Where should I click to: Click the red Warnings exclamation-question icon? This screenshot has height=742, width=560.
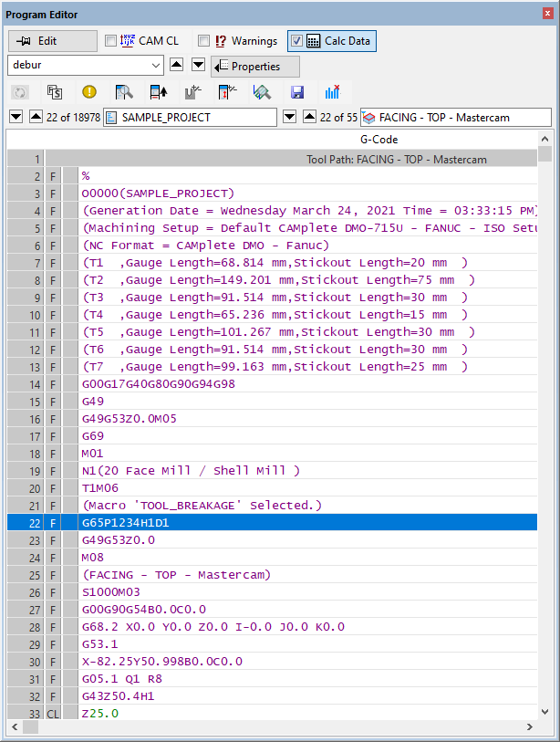[x=221, y=41]
